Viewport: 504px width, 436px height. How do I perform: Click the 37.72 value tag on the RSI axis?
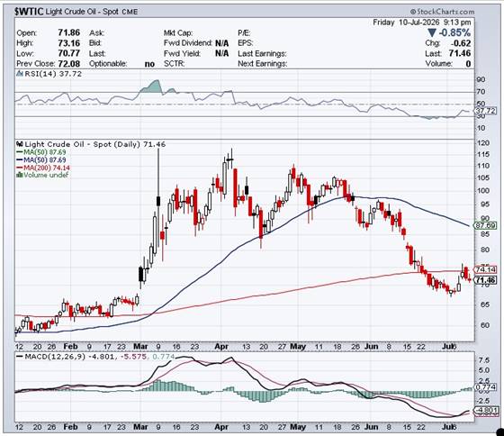click(486, 111)
